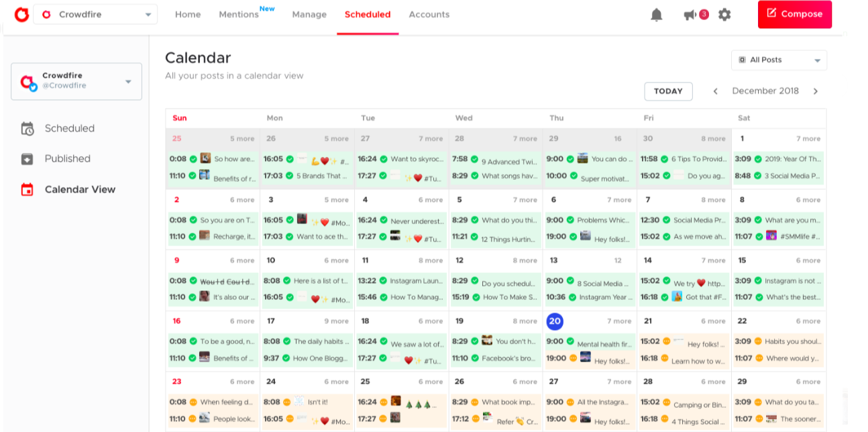
Task: Click the Scheduled clock-calendar icon in sidebar
Action: [28, 129]
